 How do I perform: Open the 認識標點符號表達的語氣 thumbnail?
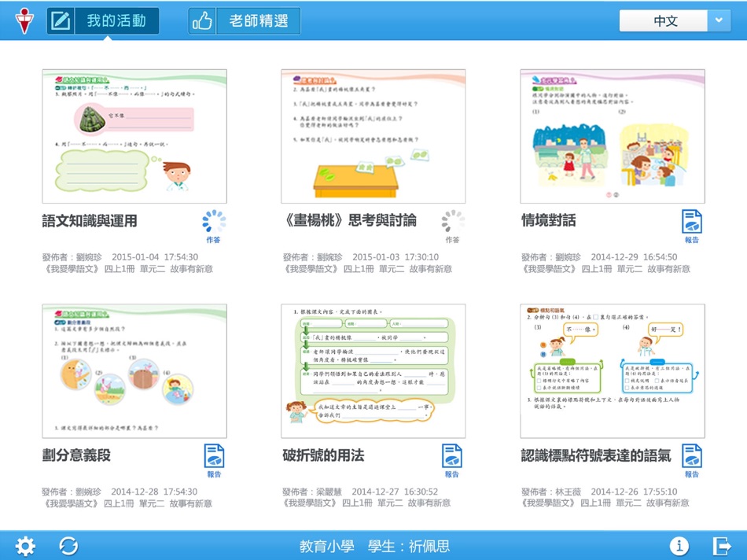pyautogui.click(x=613, y=371)
